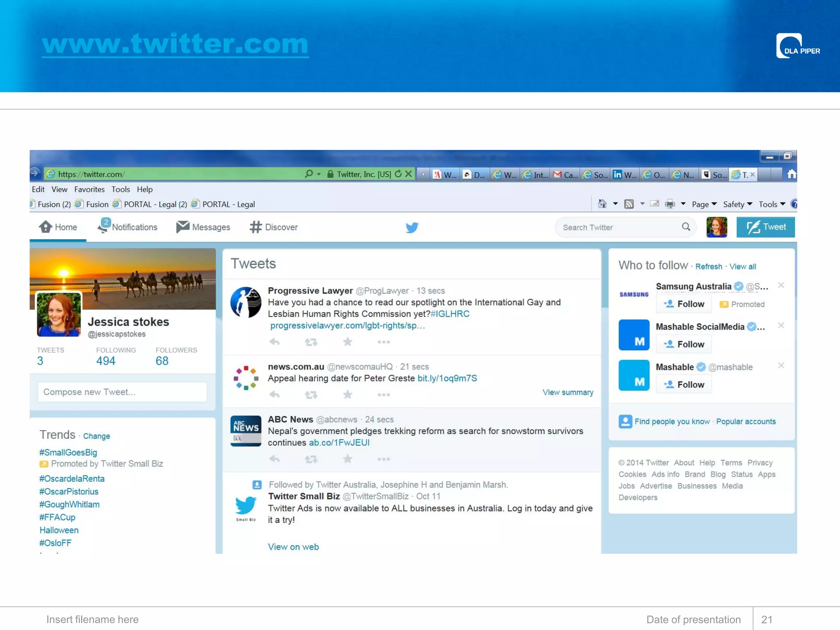
Task: Dismiss the @mashable suggestion
Action: click(x=781, y=365)
